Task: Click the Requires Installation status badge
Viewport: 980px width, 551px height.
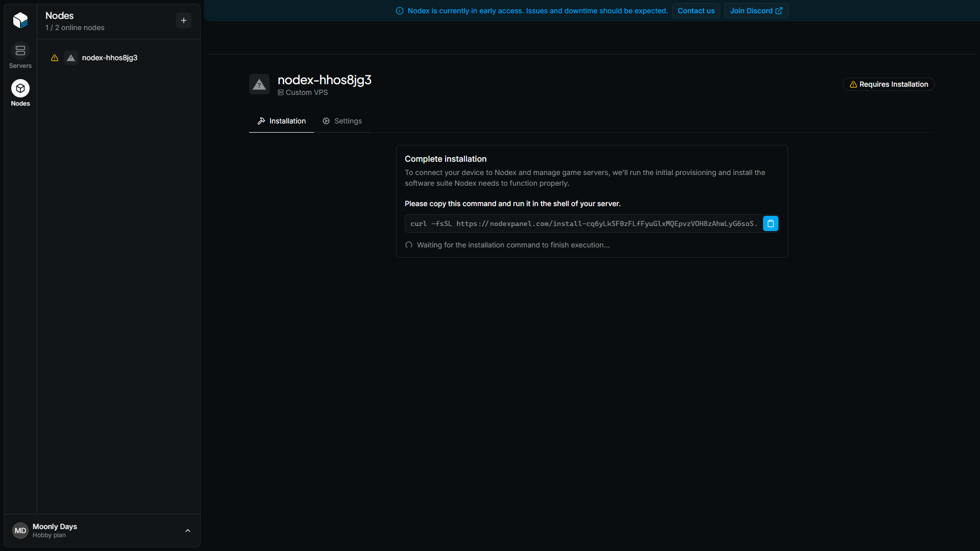Action: click(x=889, y=84)
